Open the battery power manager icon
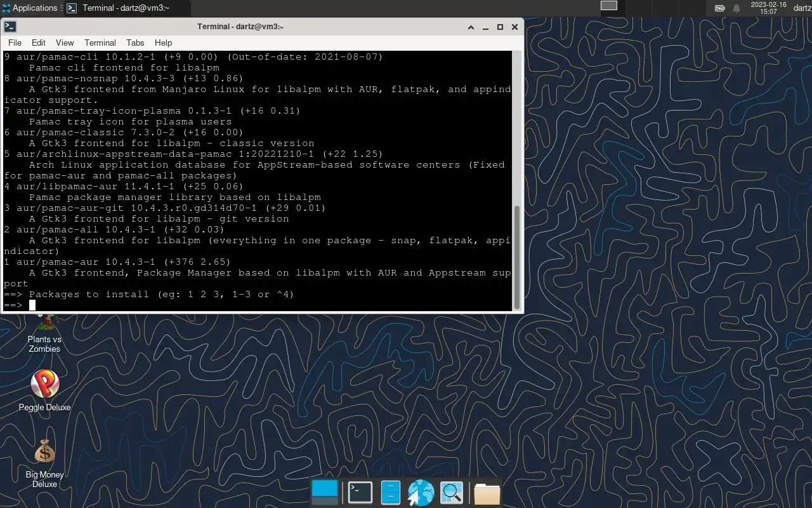The width and height of the screenshot is (812, 508). [719, 8]
